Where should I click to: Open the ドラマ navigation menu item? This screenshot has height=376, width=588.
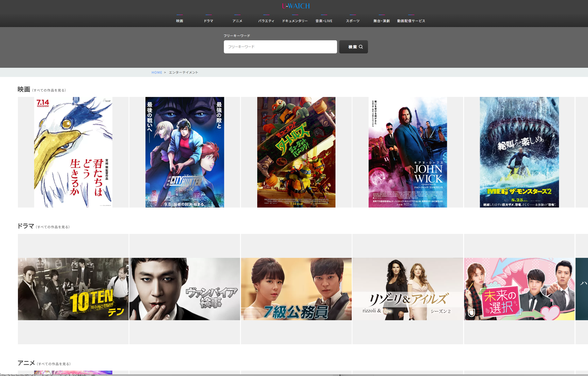click(x=208, y=21)
